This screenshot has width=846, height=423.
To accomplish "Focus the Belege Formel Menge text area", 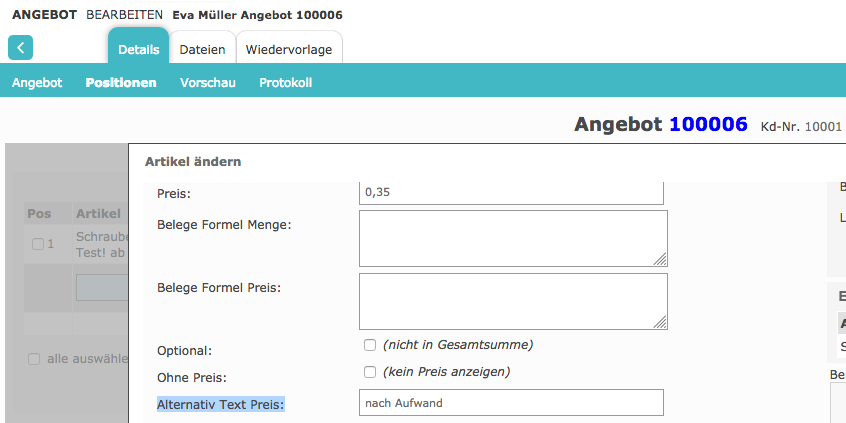I will [510, 238].
